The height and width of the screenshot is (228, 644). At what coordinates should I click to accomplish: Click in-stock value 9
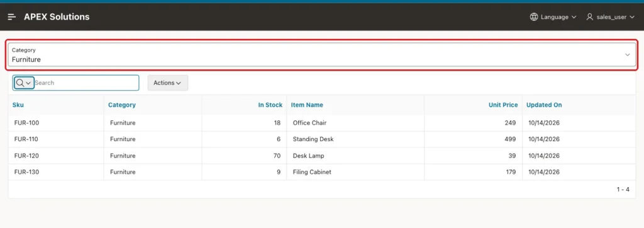click(279, 172)
